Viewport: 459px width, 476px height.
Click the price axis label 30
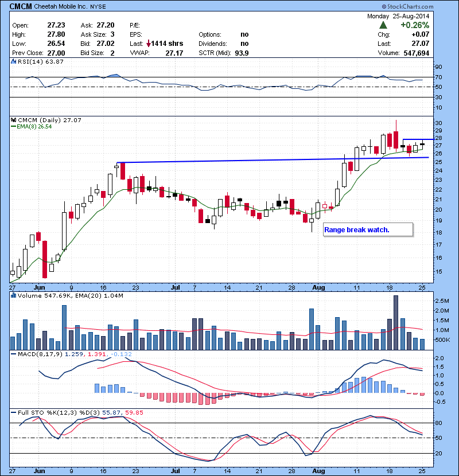click(439, 123)
